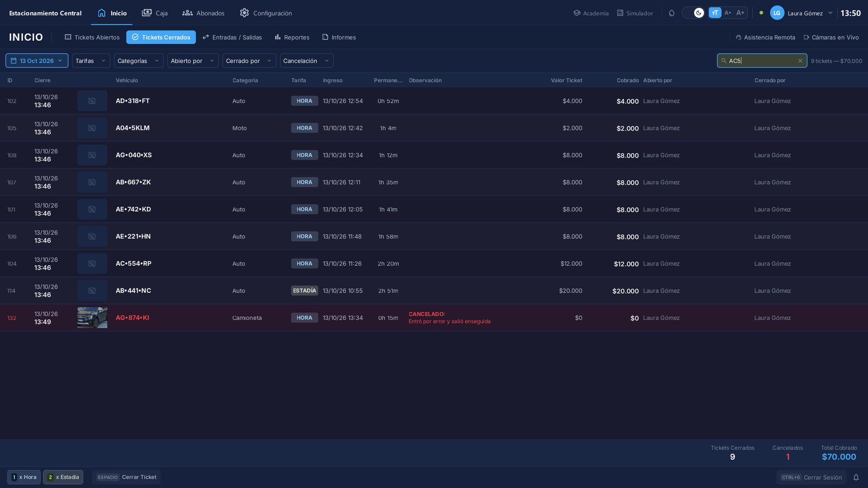Screen dimensions: 868x488
Task: Select the medium A+ text size
Action: point(728,13)
